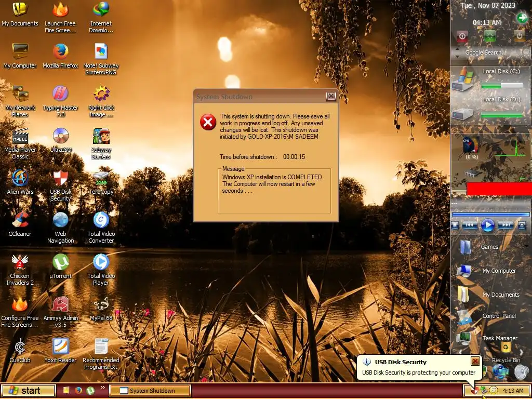The height and width of the screenshot is (399, 532).
Task: Click Google Search up arrow stepper
Action: pyautogui.click(x=457, y=49)
